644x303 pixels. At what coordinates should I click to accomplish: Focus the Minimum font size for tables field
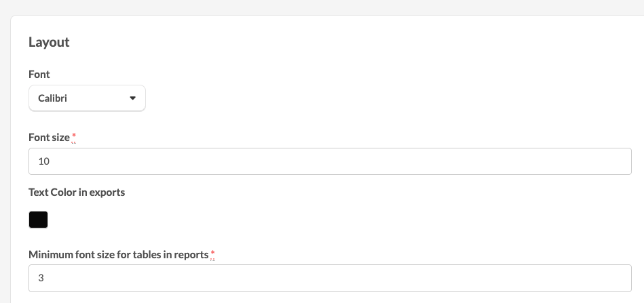tap(330, 278)
